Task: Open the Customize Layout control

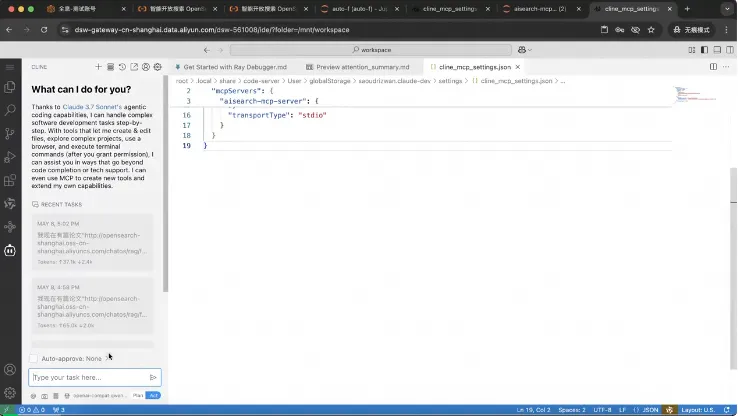Action: point(692,50)
